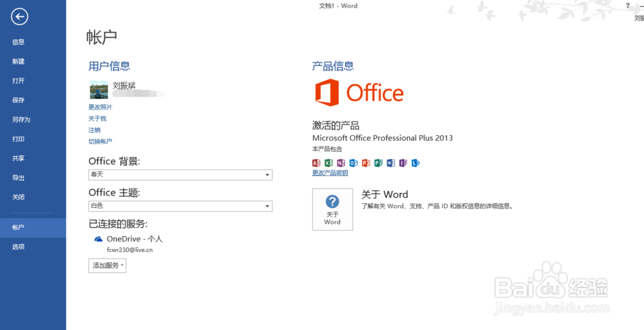Select 选项 in the sidebar
The image size is (644, 330).
pyautogui.click(x=18, y=247)
